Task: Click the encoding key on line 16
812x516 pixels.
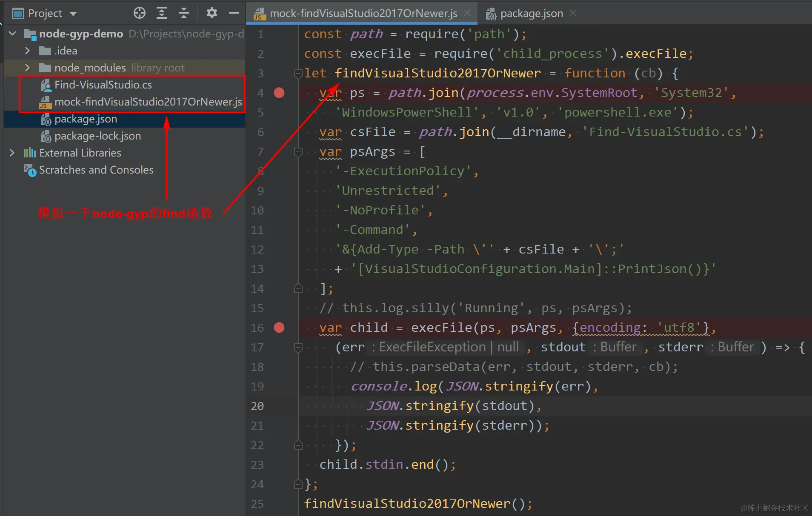Action: tap(610, 328)
